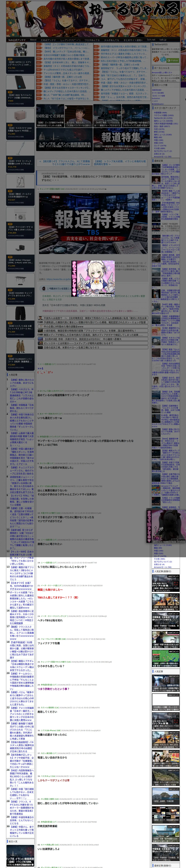Open the thumbnail with 69コメント
Screen dimensions: 186x868
click(x=165, y=658)
